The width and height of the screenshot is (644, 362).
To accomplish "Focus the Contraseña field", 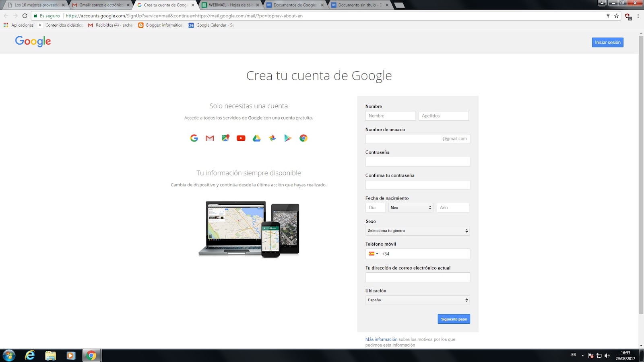I will (x=417, y=162).
